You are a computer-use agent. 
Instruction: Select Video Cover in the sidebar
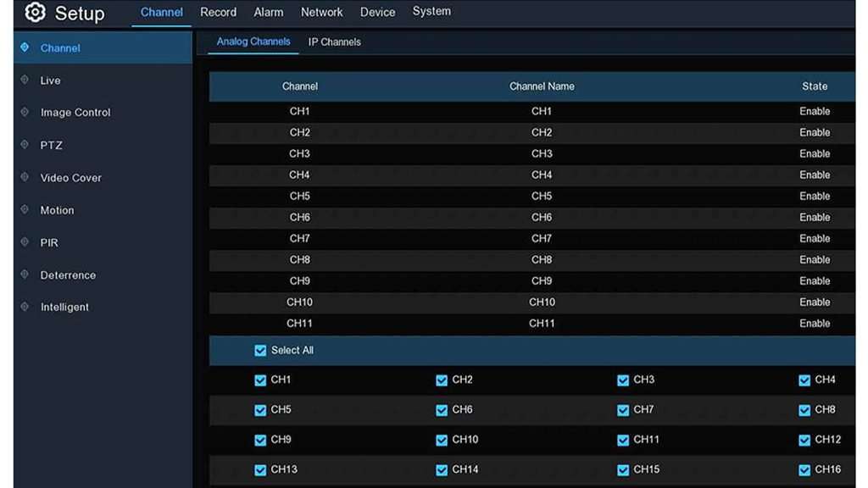(x=70, y=177)
